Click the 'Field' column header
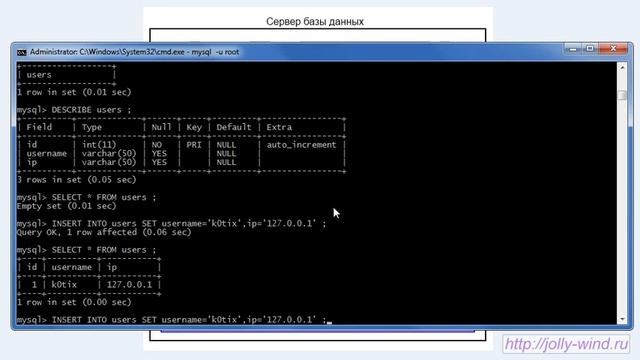The height and width of the screenshot is (360, 640). (39, 127)
